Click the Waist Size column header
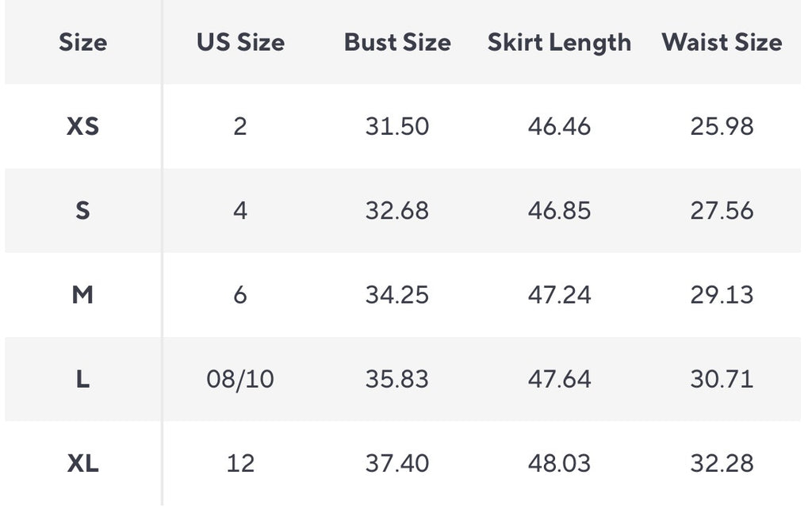Screen dimensions: 812x509 pyautogui.click(x=722, y=43)
